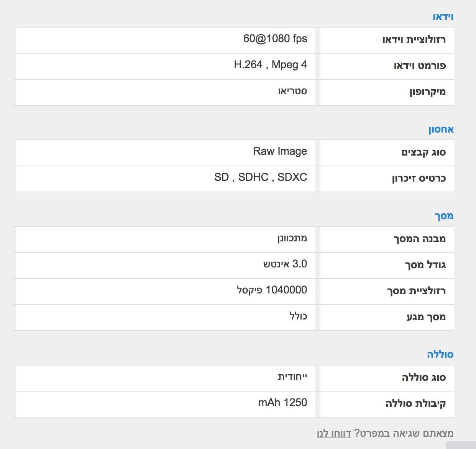Click the "דווח לנו" report link
The height and width of the screenshot is (449, 476).
point(334,433)
